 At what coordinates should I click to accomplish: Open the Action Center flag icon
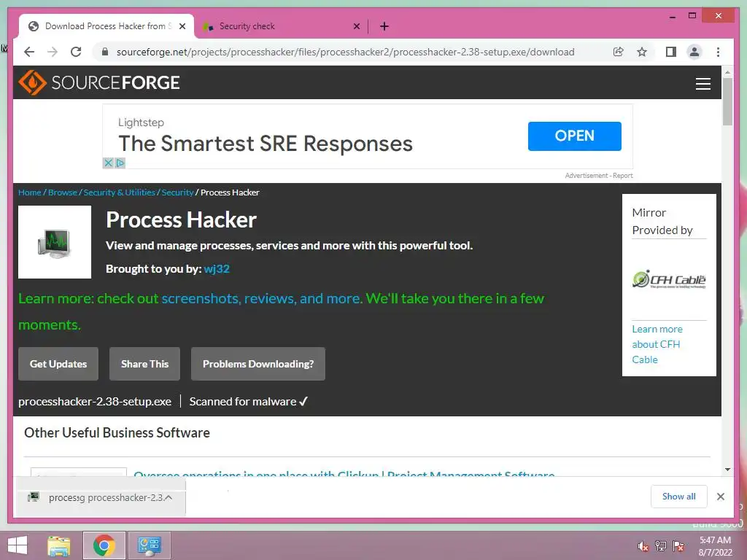678,545
